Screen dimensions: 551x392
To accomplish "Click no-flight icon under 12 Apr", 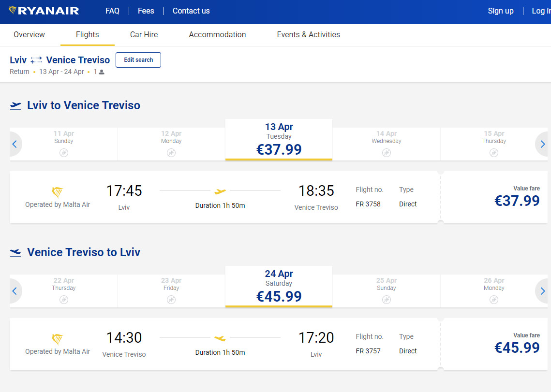I will click(x=171, y=153).
